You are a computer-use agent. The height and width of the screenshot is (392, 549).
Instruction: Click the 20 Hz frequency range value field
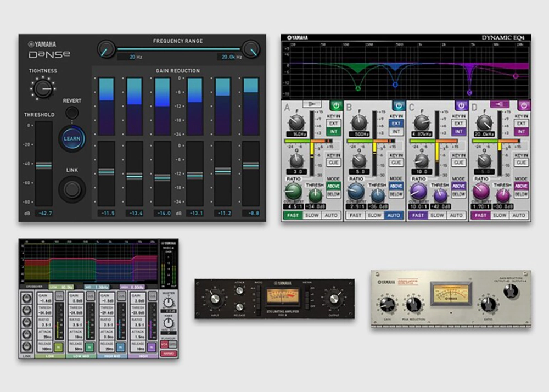pos(126,57)
